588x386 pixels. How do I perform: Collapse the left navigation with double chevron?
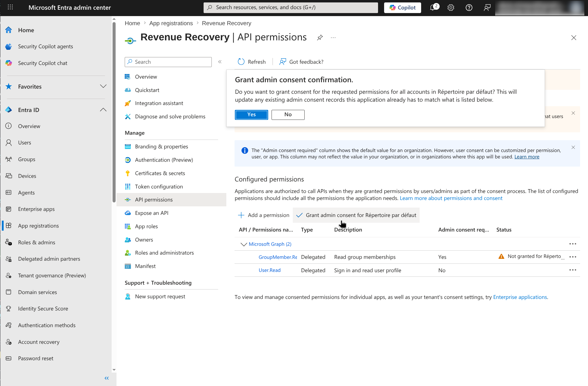(106, 378)
